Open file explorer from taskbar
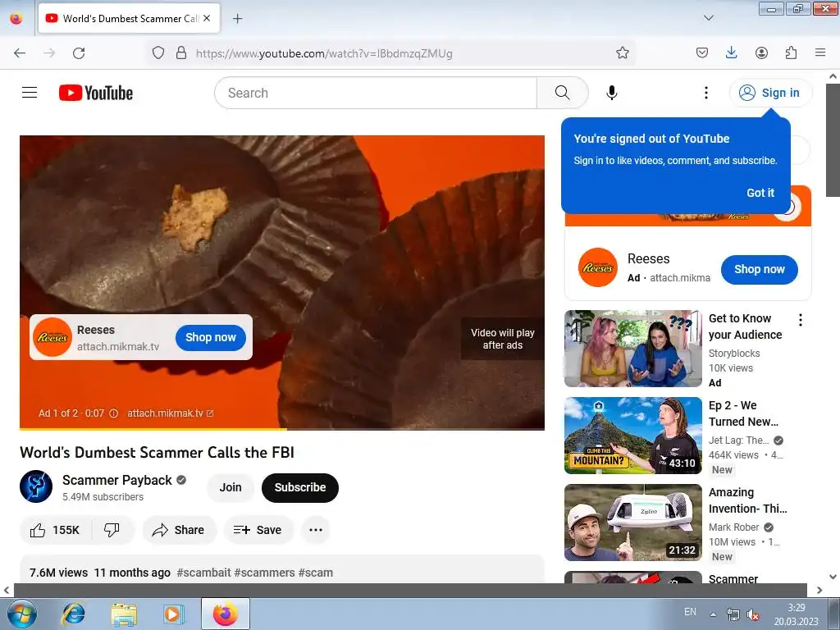This screenshot has height=630, width=840. click(124, 614)
